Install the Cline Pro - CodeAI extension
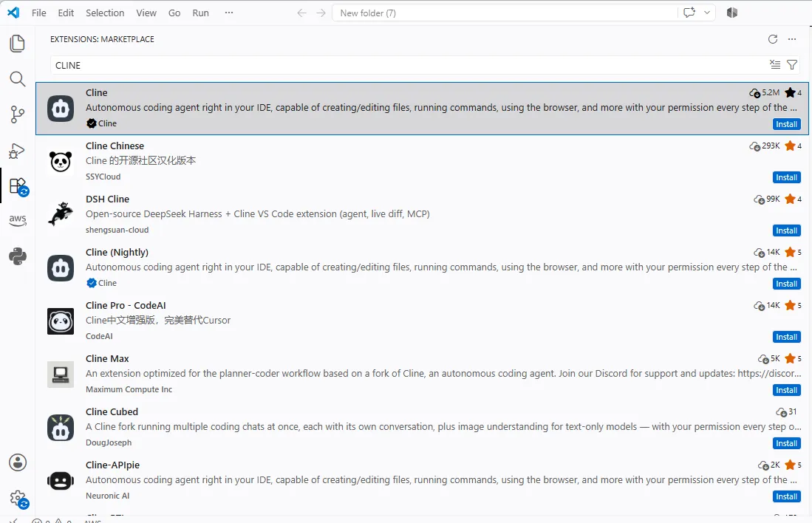The image size is (812, 523). [x=786, y=337]
